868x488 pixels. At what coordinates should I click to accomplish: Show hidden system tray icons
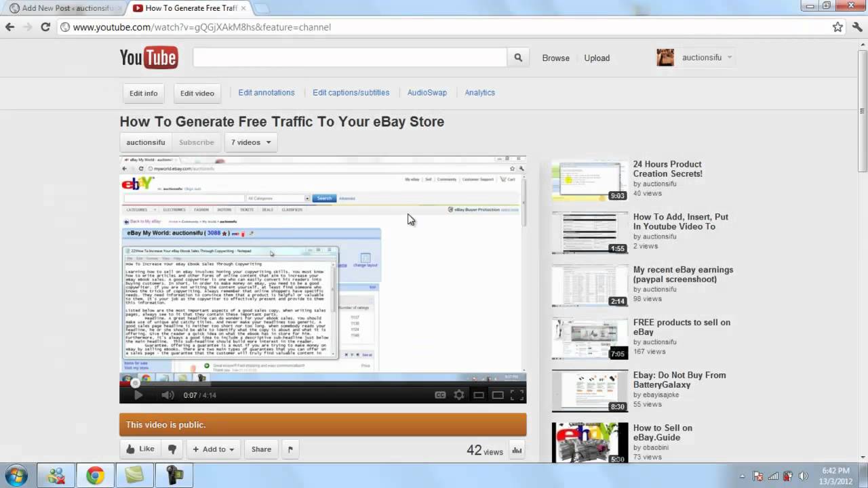coord(743,476)
